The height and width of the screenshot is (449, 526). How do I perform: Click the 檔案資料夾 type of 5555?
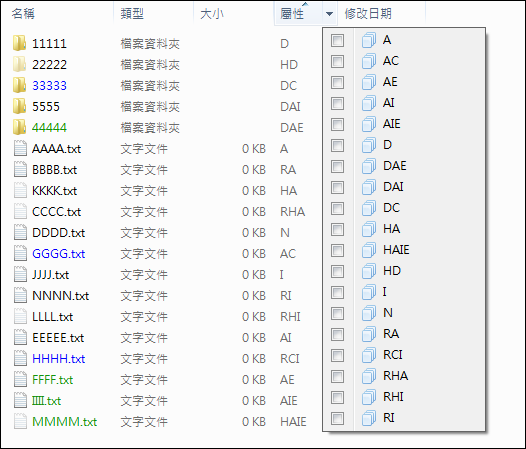click(150, 107)
